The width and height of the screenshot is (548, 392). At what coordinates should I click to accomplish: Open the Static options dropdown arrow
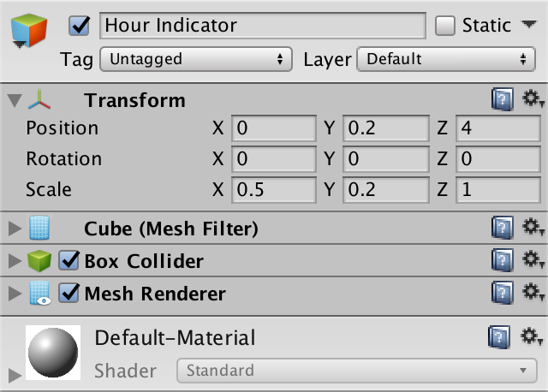[529, 25]
